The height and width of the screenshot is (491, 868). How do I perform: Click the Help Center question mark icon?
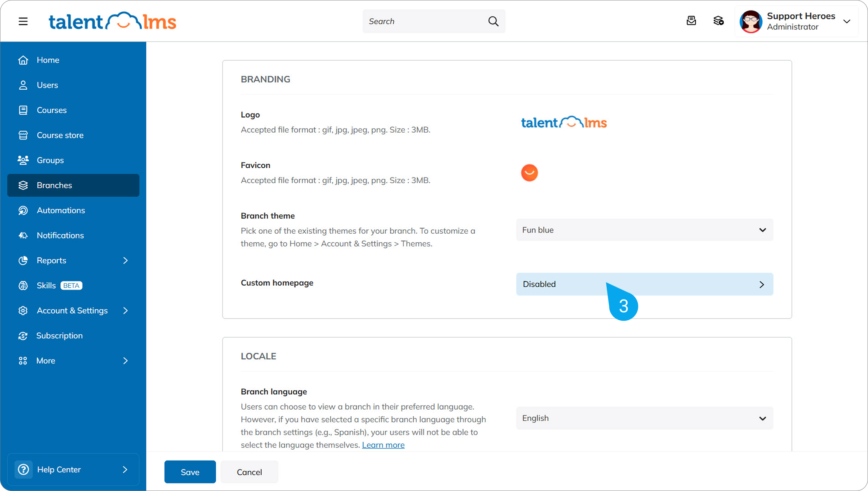point(23,470)
